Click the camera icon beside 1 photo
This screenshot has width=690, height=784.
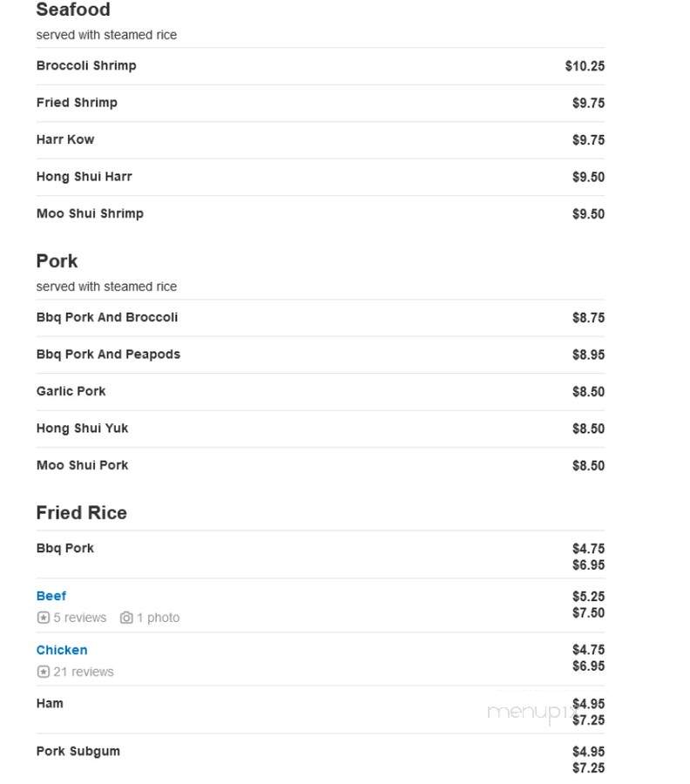[126, 618]
